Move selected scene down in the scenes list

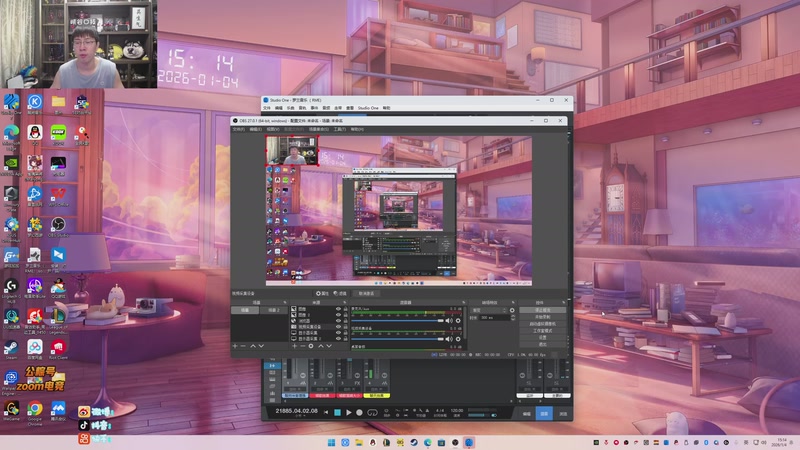click(261, 346)
